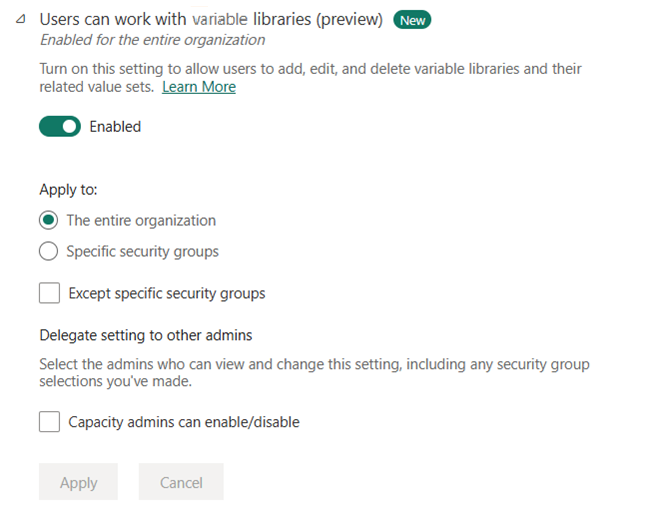Viewport: 652px width, 507px height.
Task: Toggle the Enabled switch off
Action: click(59, 127)
